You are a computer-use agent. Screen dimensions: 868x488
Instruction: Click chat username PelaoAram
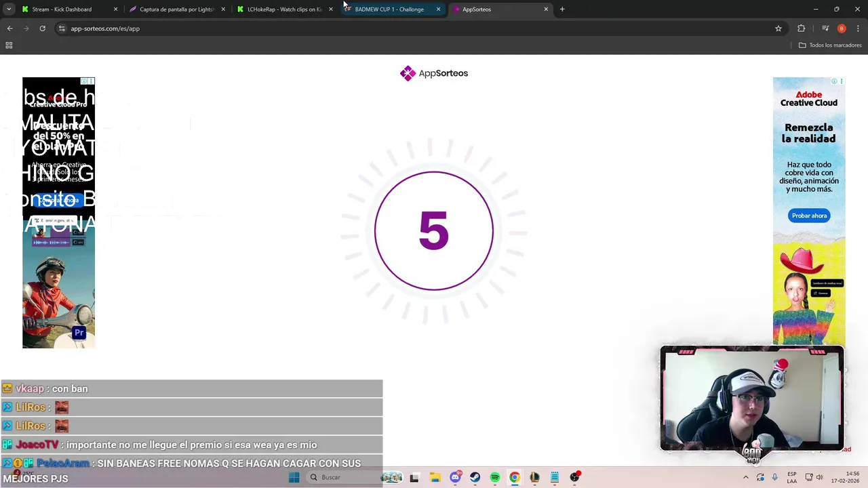63,464
